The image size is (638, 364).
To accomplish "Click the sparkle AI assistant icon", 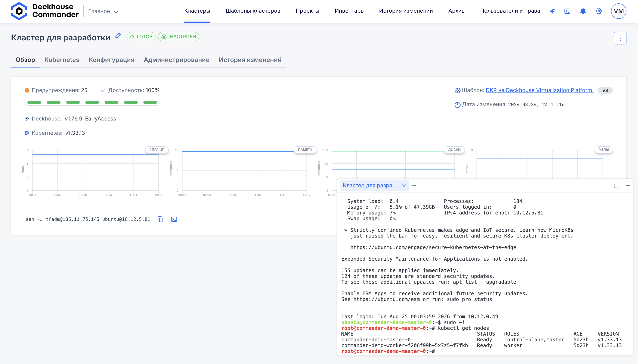I will [x=552, y=11].
